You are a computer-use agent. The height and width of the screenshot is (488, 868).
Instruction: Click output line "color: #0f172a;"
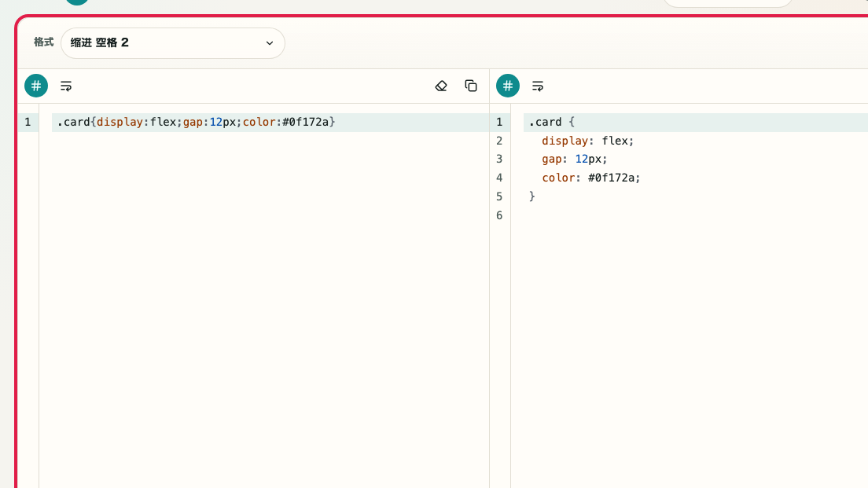(x=590, y=178)
